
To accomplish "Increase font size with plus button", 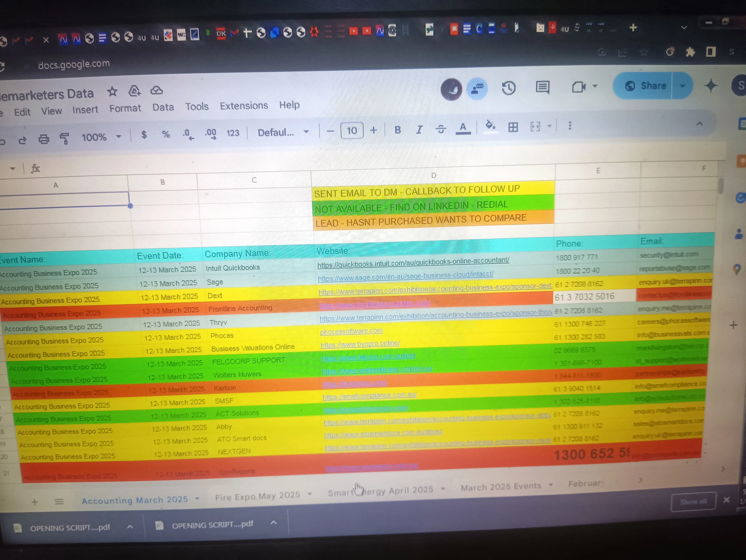I will (x=373, y=130).
